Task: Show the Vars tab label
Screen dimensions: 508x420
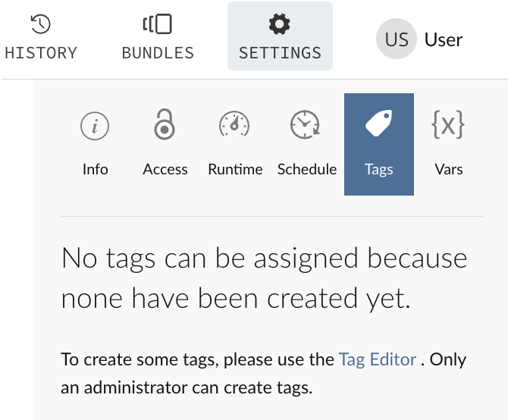Action: tap(448, 169)
